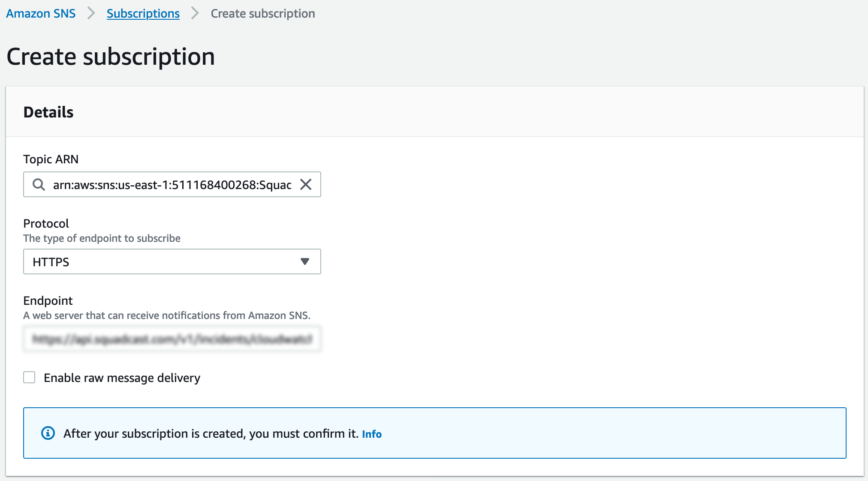Screen dimensions: 868x481
Task: Click the Info link in the confirmation notice
Action: coord(371,434)
